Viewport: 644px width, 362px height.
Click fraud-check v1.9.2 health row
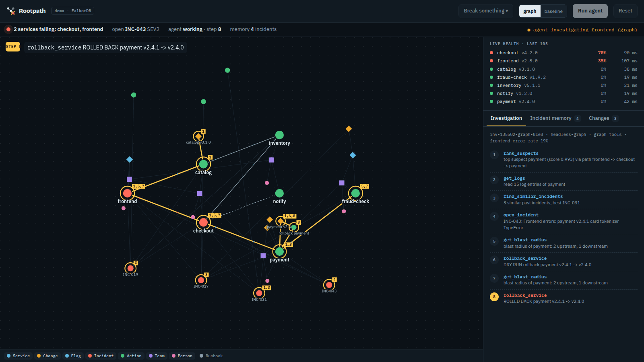click(563, 77)
